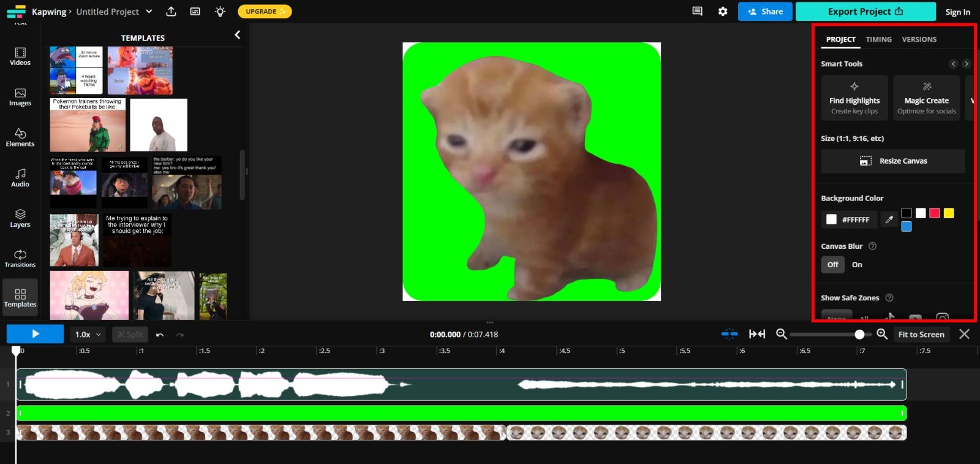Click the Split button
The image size is (980, 464).
130,335
